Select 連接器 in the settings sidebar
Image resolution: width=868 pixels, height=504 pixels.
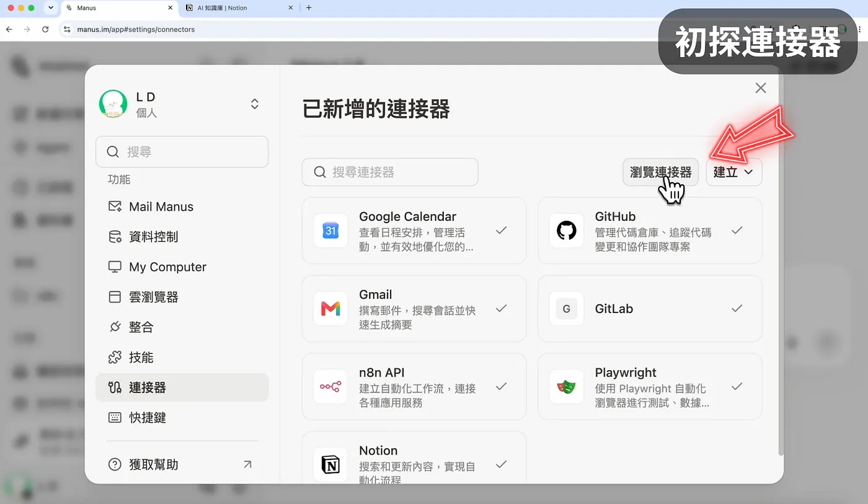tap(182, 387)
